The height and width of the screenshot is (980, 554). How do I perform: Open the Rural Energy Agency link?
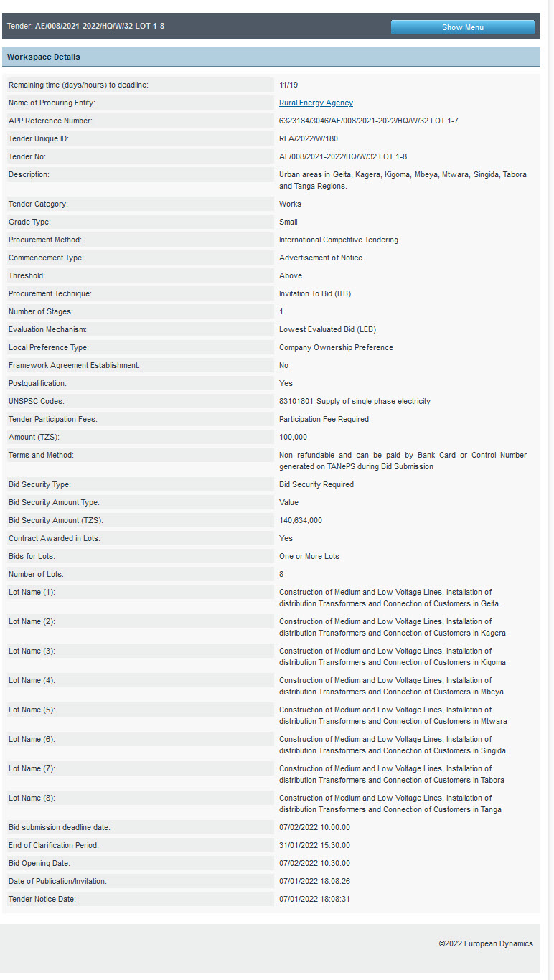316,103
